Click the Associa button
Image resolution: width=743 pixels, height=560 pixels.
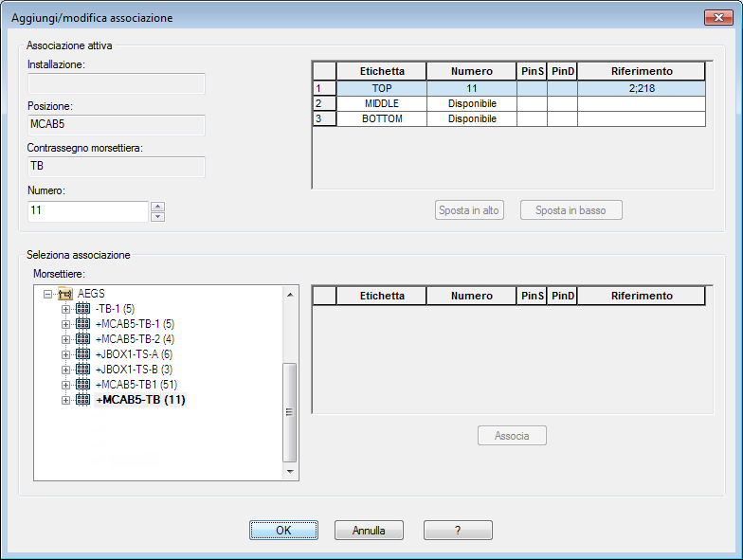pos(512,436)
